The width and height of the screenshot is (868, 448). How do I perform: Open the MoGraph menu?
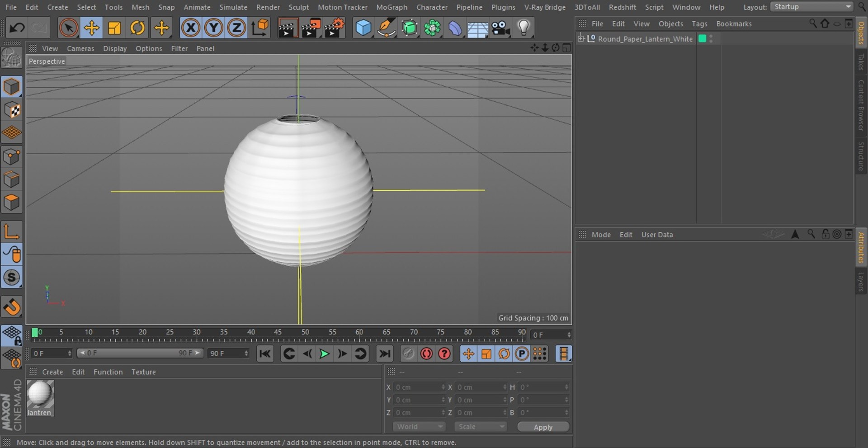(x=392, y=7)
